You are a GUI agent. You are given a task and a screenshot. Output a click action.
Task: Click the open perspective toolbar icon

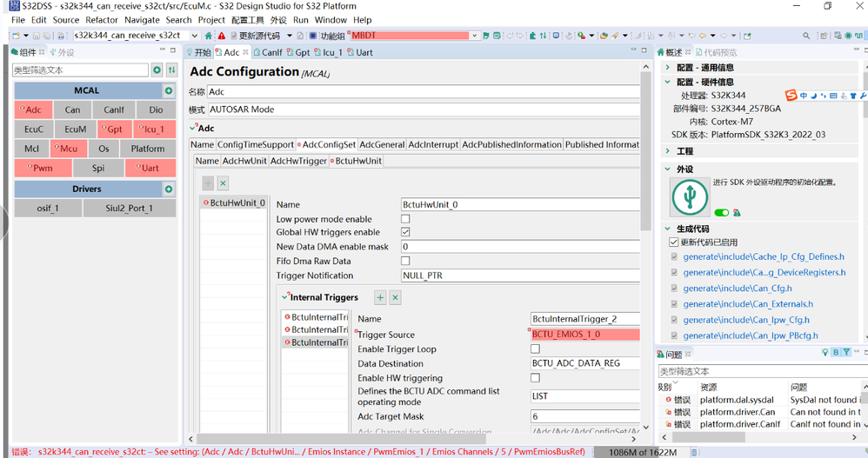click(x=824, y=36)
